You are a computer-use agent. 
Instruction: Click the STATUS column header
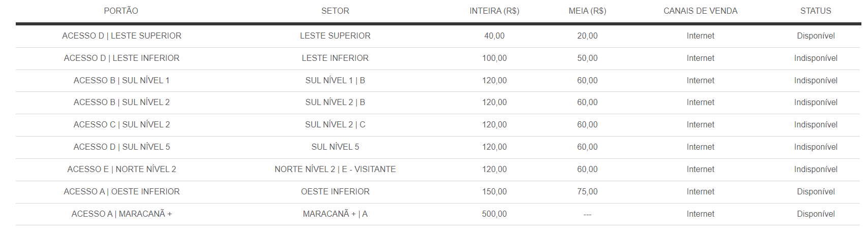(x=816, y=11)
